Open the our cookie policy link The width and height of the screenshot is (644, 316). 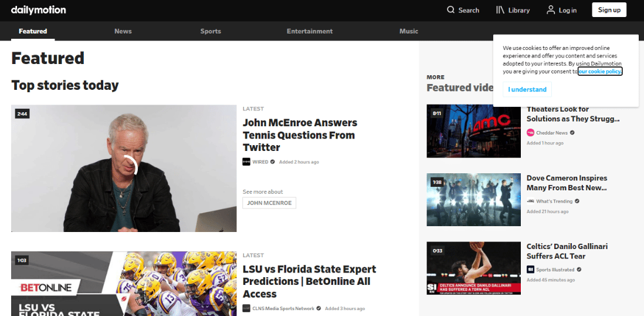(600, 71)
